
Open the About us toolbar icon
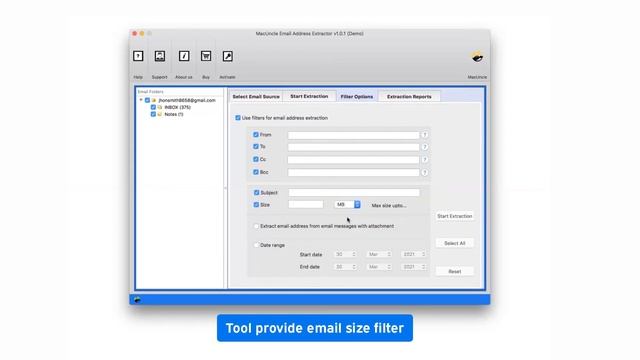tap(184, 56)
